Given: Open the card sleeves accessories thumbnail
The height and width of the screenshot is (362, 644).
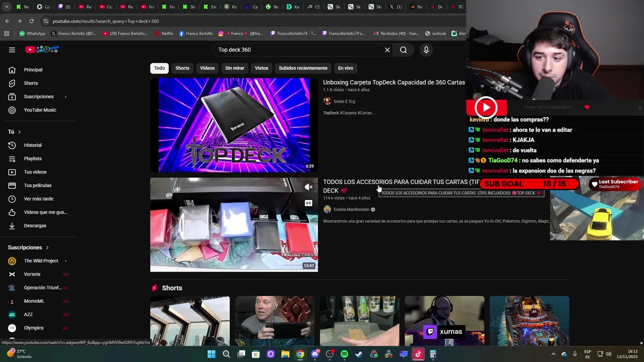Looking at the screenshot, I should point(234,225).
